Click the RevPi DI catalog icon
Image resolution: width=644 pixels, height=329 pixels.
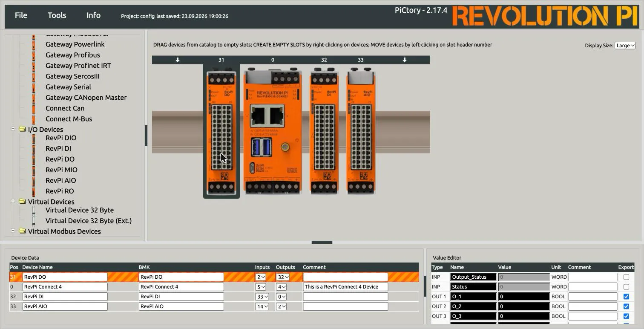(34, 149)
